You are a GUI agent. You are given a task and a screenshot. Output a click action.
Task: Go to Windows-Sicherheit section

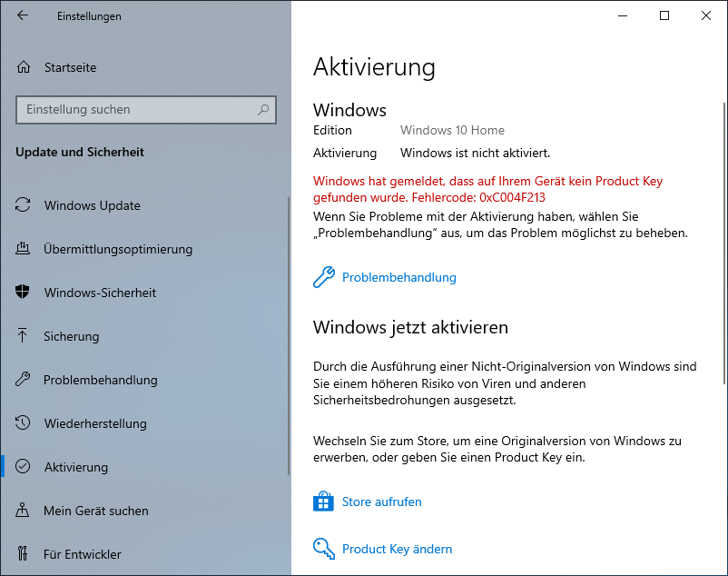point(100,293)
